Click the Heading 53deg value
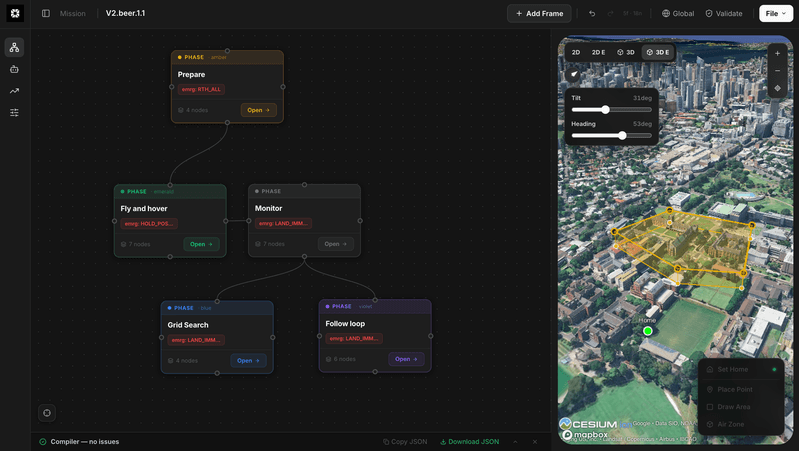This screenshot has width=799, height=451. pos(642,124)
